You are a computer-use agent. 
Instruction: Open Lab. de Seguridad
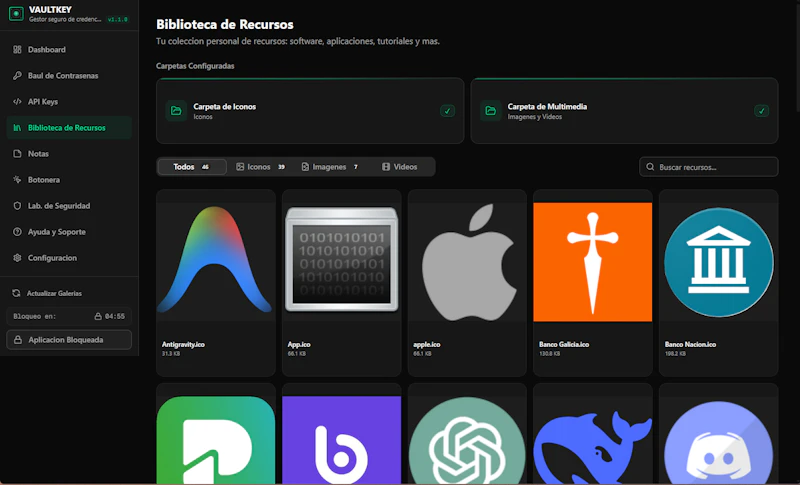click(x=69, y=206)
